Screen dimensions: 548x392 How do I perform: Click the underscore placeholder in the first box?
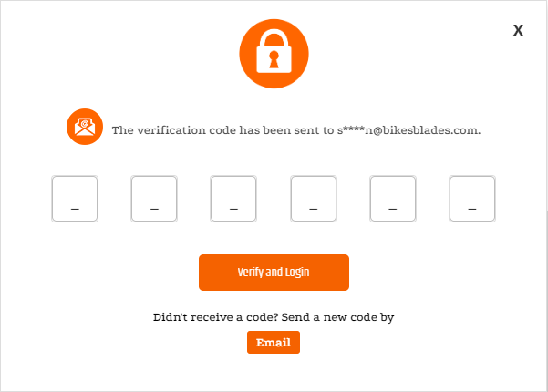[75, 209]
